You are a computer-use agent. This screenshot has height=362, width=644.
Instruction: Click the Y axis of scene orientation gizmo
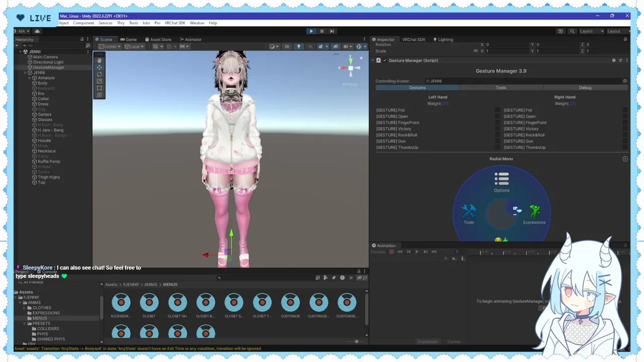(351, 61)
